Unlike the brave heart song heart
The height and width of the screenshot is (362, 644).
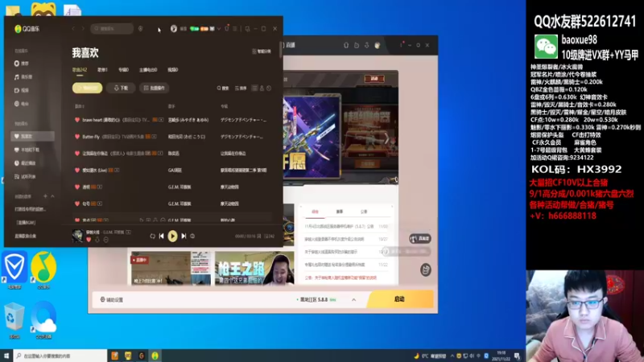[x=76, y=120]
